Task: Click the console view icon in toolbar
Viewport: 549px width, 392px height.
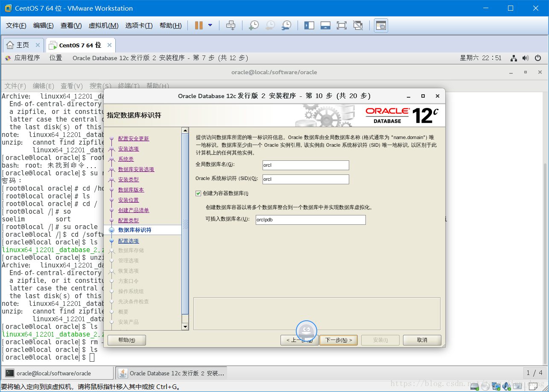Action: (381, 26)
